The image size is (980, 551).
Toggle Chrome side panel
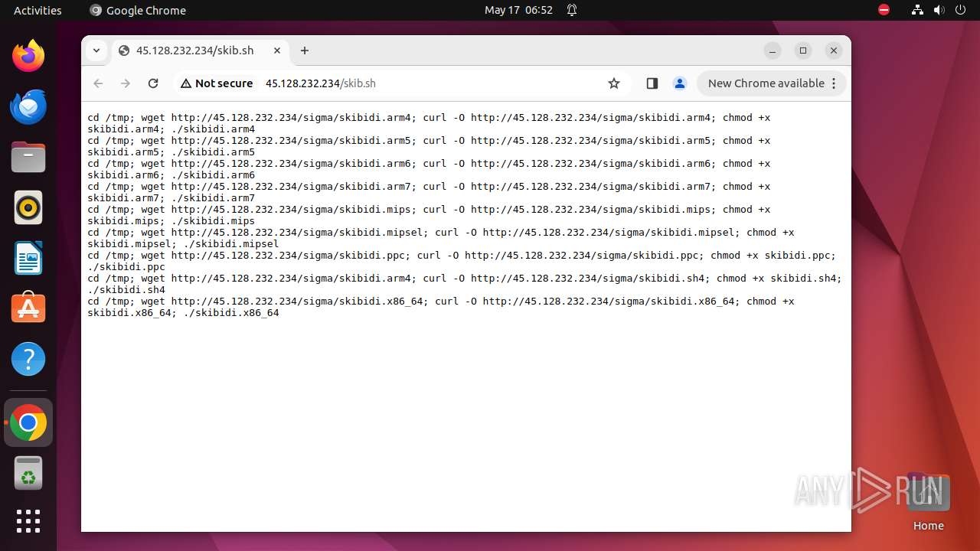(x=652, y=83)
